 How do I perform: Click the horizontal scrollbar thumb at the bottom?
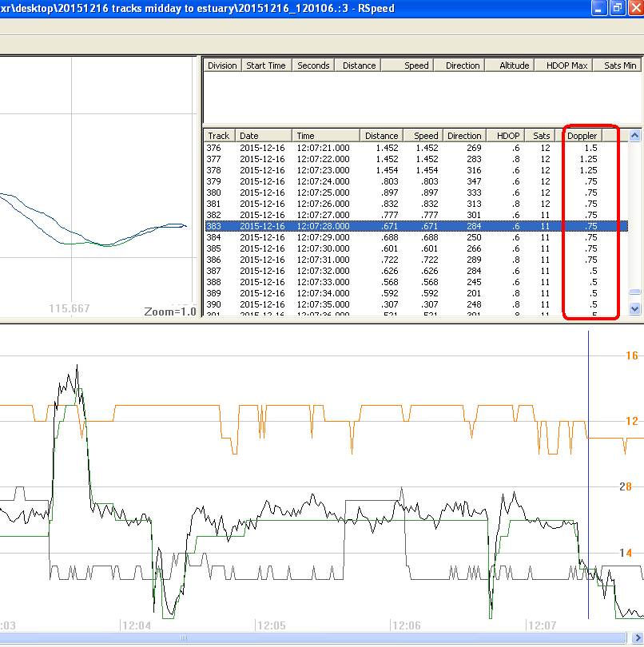[185, 638]
